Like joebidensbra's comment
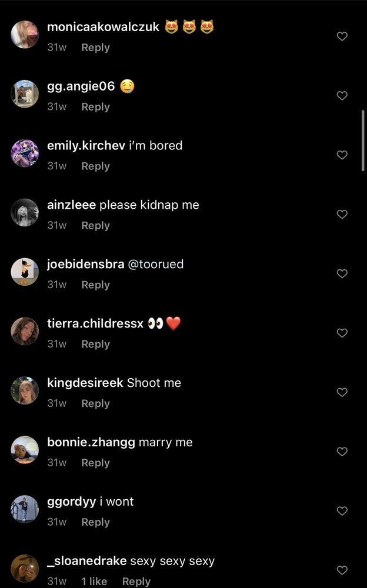 point(342,274)
